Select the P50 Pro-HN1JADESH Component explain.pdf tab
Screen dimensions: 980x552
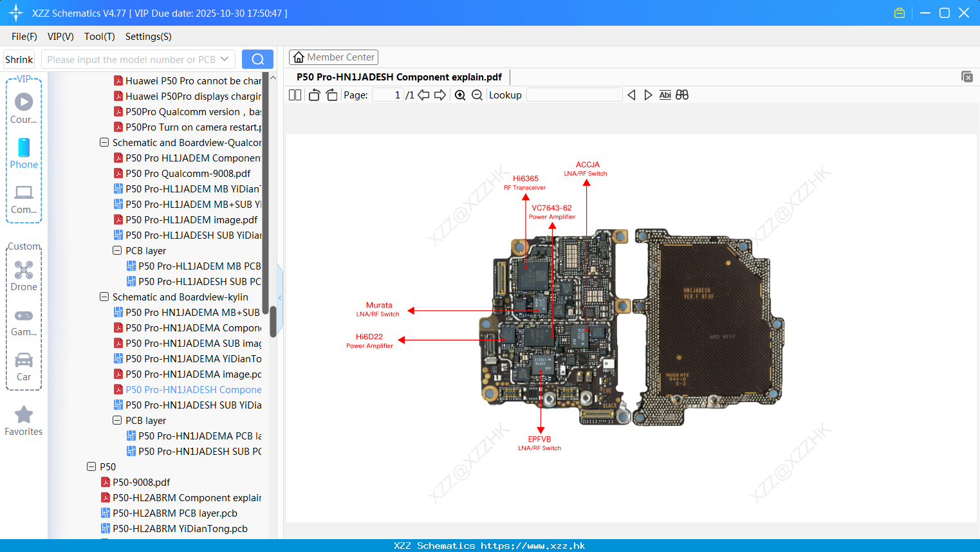[x=399, y=77]
